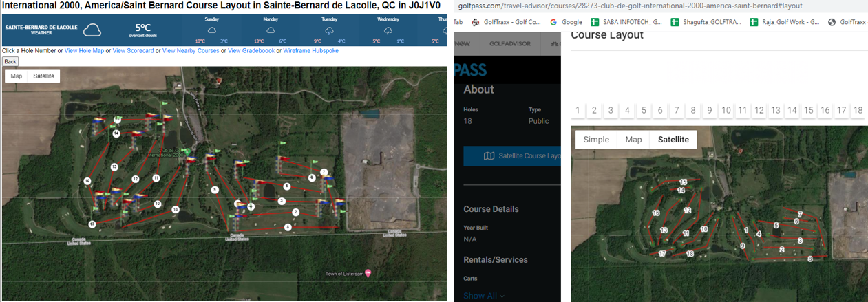
Task: Click hole 13 label on golfpass satellite map
Action: (x=664, y=230)
